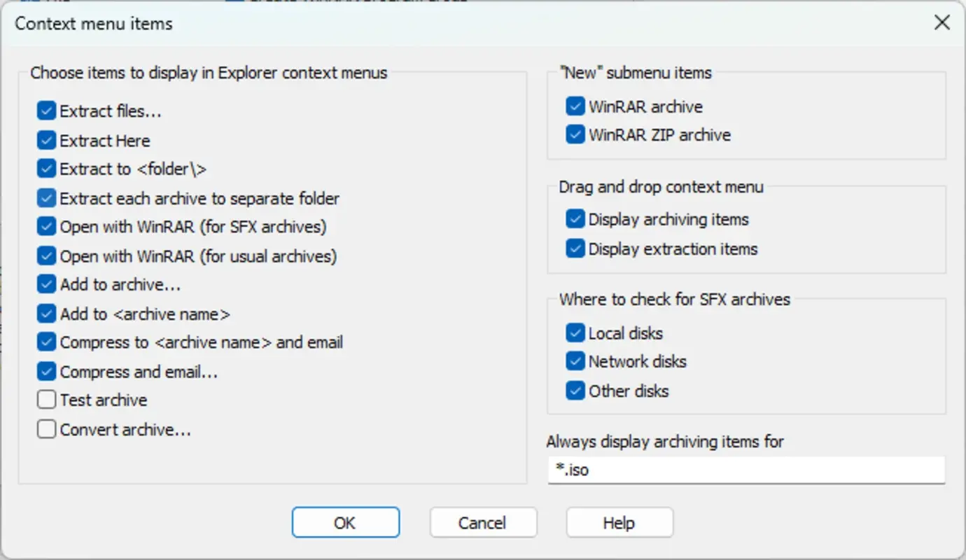
Task: Uncheck the Extract files checkbox
Action: pyautogui.click(x=45, y=111)
